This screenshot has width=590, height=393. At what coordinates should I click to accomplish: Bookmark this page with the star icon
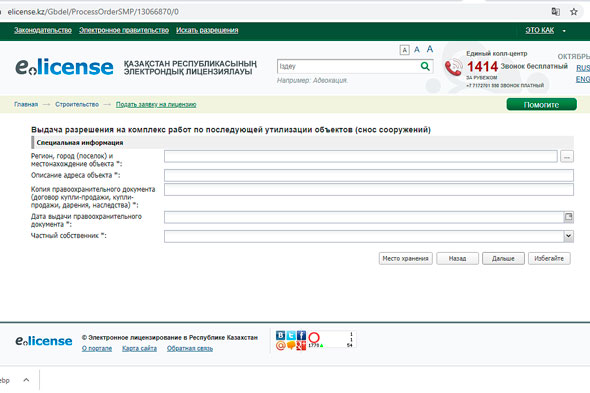[x=573, y=12]
